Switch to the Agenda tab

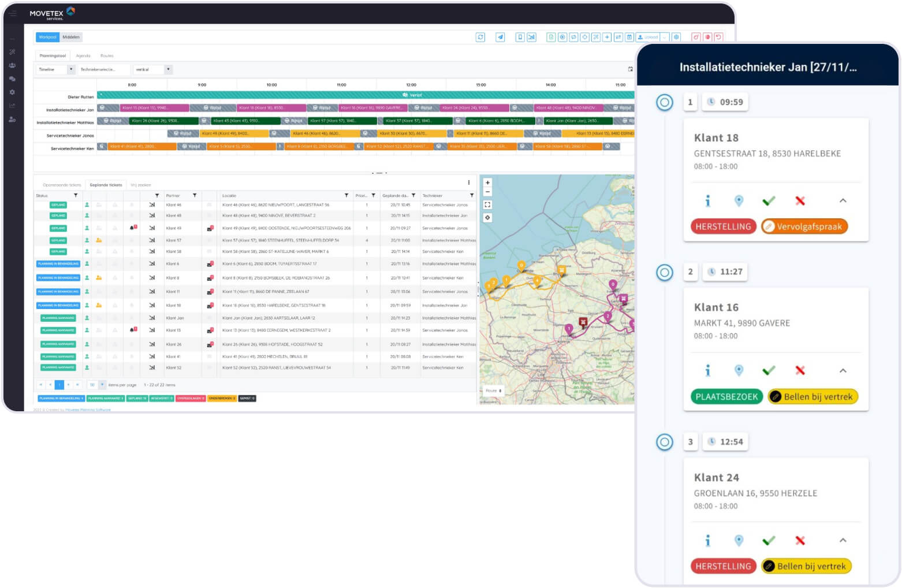pyautogui.click(x=83, y=56)
